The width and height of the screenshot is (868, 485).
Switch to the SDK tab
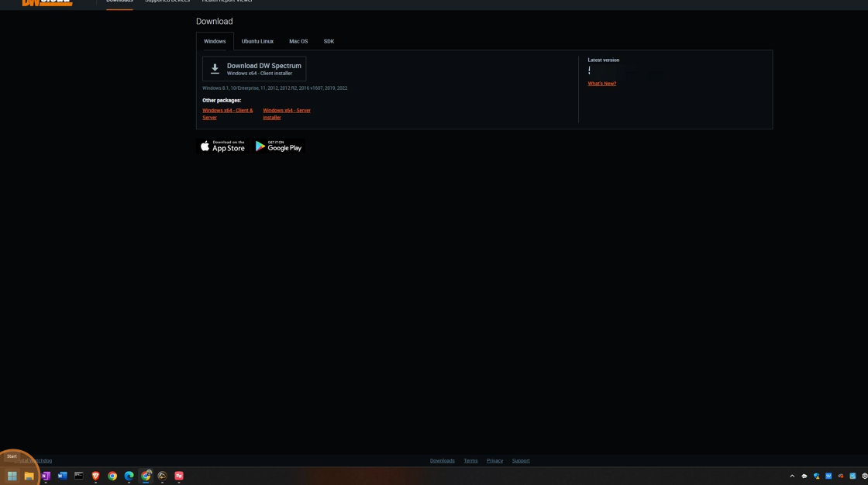coord(329,41)
